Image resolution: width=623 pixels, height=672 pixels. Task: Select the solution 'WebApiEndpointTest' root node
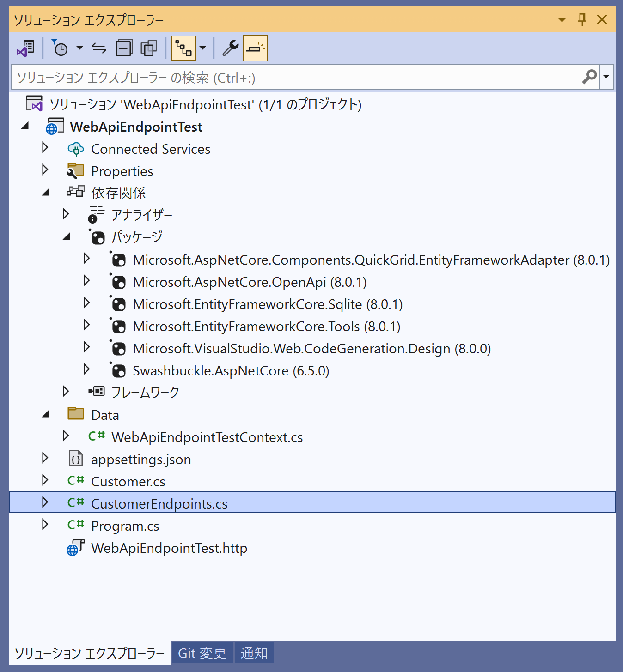pyautogui.click(x=205, y=105)
